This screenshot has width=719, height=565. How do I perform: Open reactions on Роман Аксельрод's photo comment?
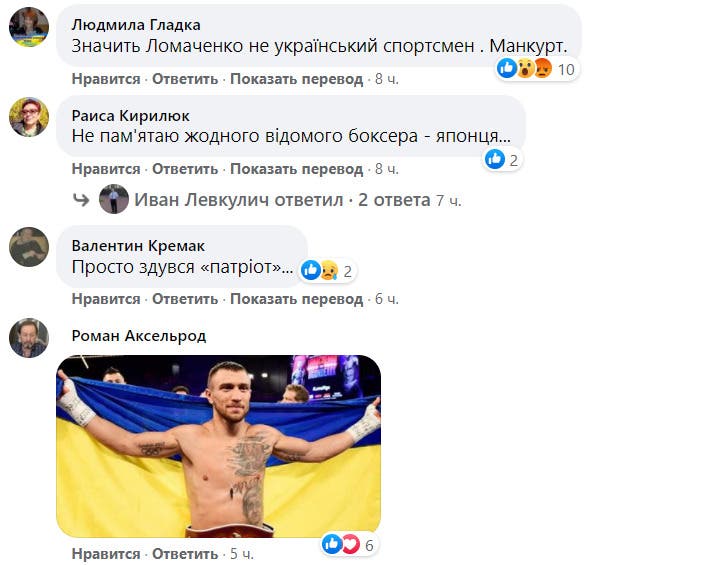(348, 545)
